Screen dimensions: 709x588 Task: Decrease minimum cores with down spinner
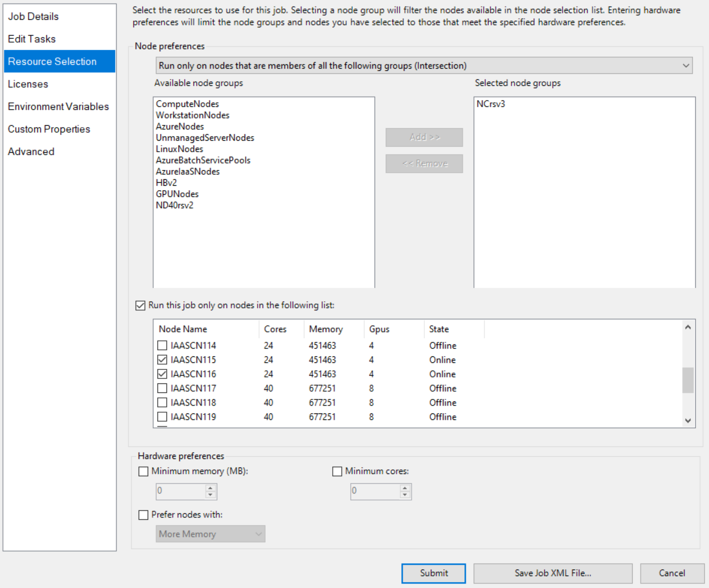click(x=405, y=495)
